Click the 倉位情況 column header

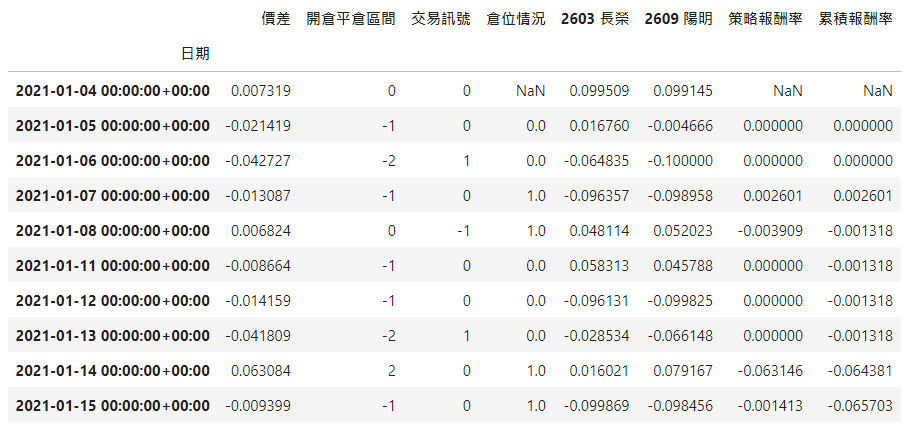pos(516,19)
